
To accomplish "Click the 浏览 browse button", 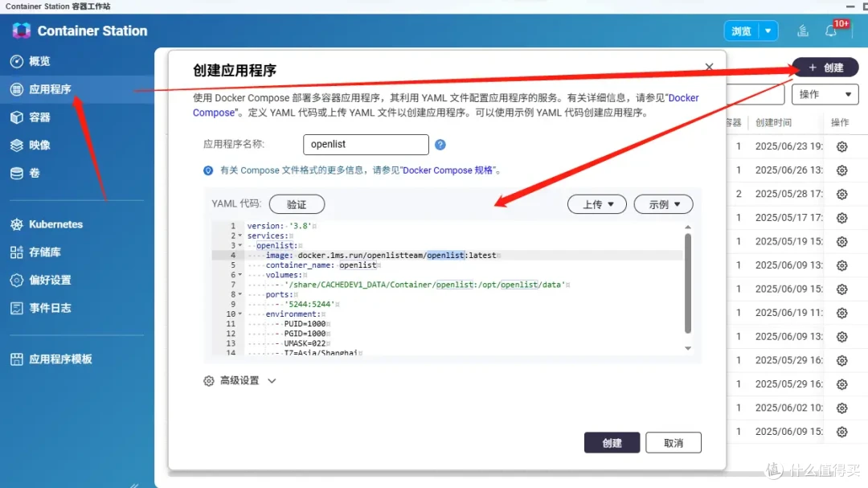I will 741,31.
